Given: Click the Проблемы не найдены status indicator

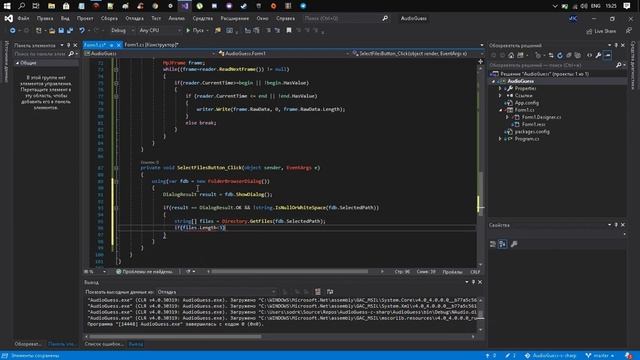Looking at the screenshot, I should coord(144,272).
